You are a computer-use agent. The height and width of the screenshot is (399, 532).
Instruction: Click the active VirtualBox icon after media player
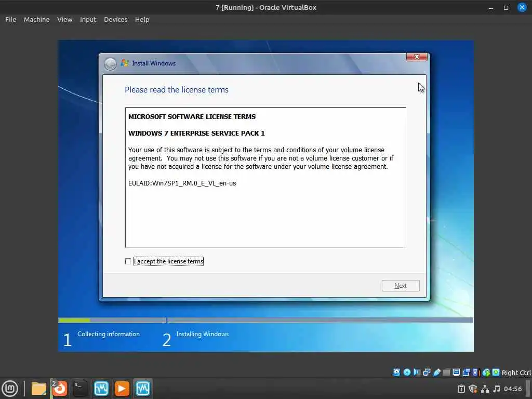click(142, 389)
